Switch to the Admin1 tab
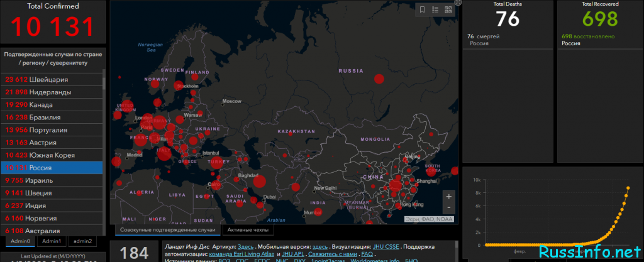Viewport: 644px width, 262px height. 52,241
